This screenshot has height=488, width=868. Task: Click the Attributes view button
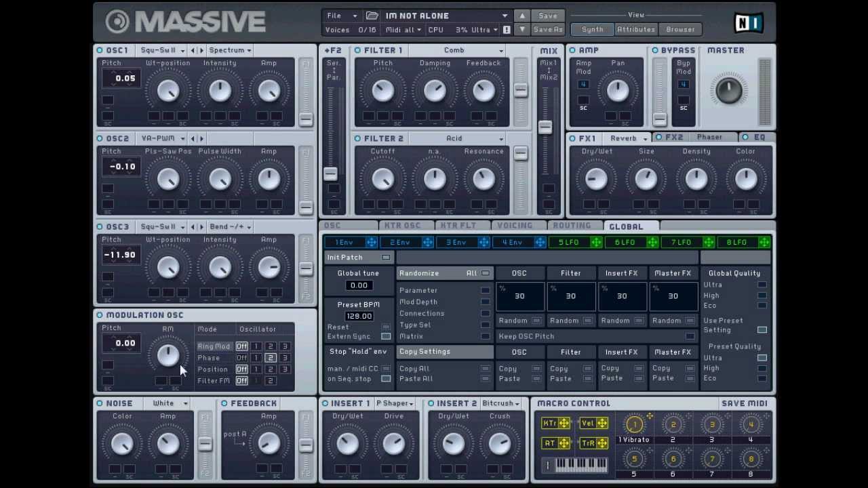coord(636,30)
